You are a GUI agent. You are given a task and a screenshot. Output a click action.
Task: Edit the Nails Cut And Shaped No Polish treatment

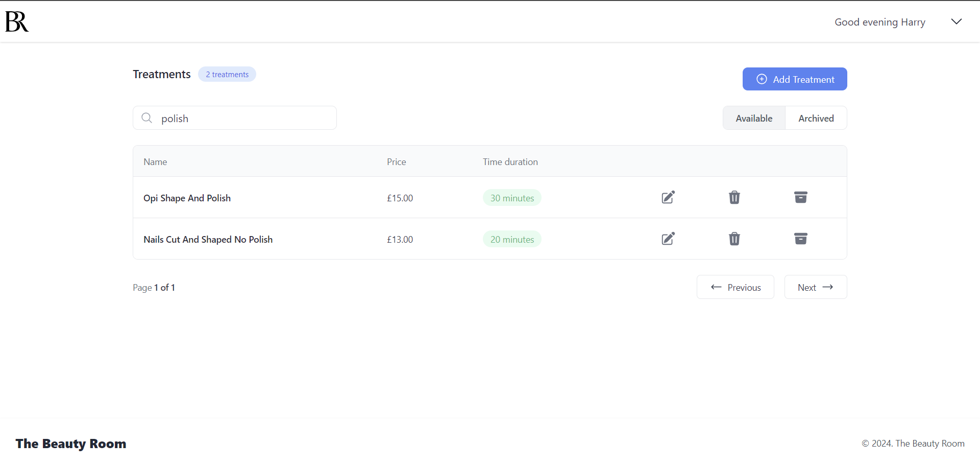pyautogui.click(x=668, y=239)
